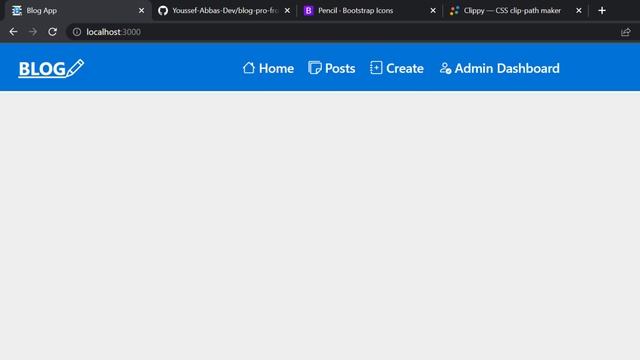The image size is (640, 360).
Task: Open a new browser tab
Action: pos(602,11)
